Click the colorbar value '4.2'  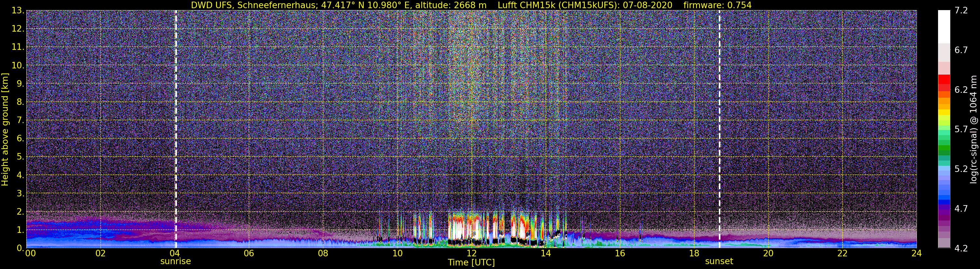(961, 248)
